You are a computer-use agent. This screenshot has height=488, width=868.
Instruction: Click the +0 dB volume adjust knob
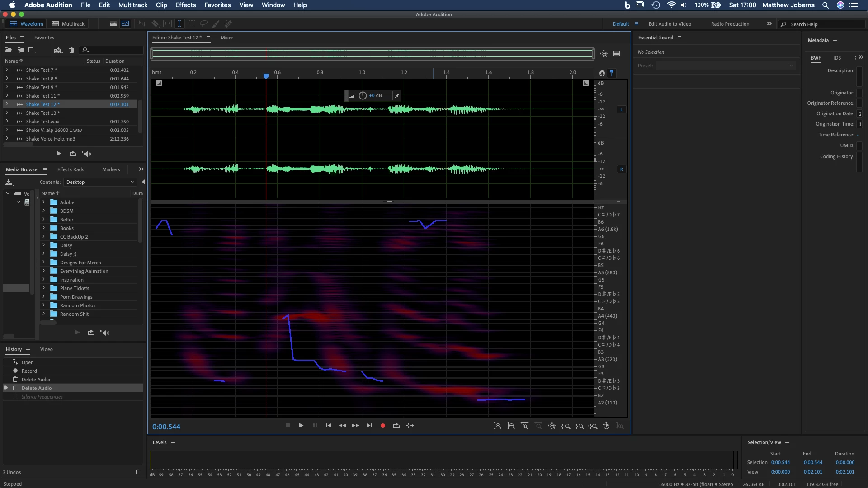tap(363, 96)
